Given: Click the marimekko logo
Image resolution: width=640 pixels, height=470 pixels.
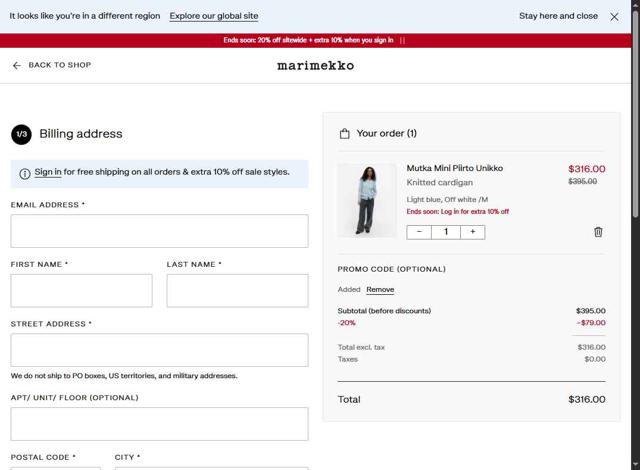Looking at the screenshot, I should (x=316, y=65).
